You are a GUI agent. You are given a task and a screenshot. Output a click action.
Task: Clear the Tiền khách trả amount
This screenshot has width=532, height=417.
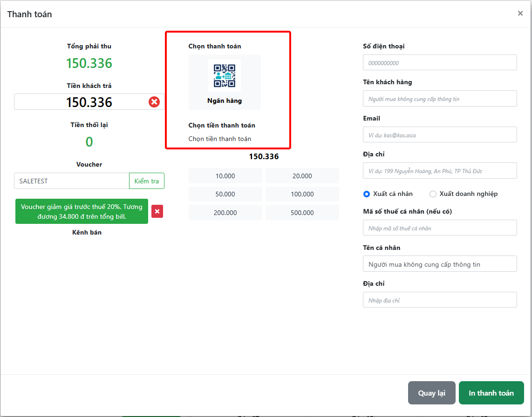154,102
